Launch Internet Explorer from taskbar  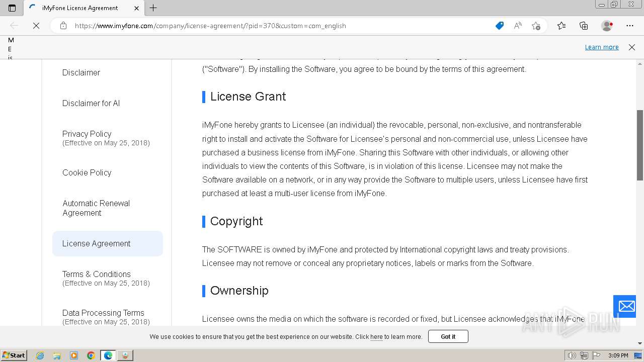[x=40, y=355]
